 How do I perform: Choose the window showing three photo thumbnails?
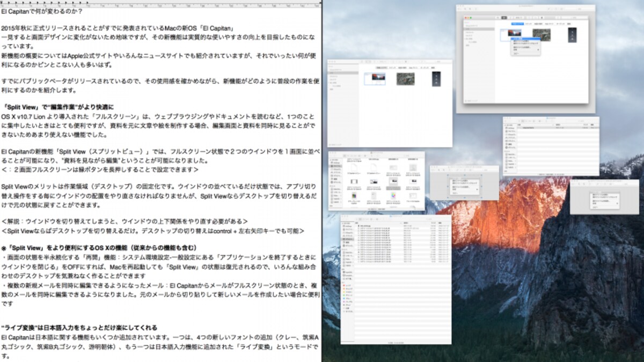[x=390, y=103]
